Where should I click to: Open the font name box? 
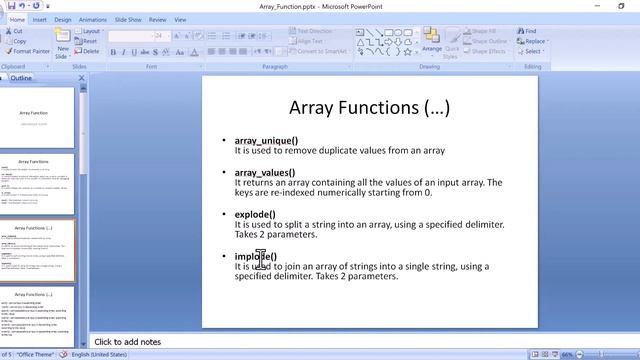click(131, 36)
